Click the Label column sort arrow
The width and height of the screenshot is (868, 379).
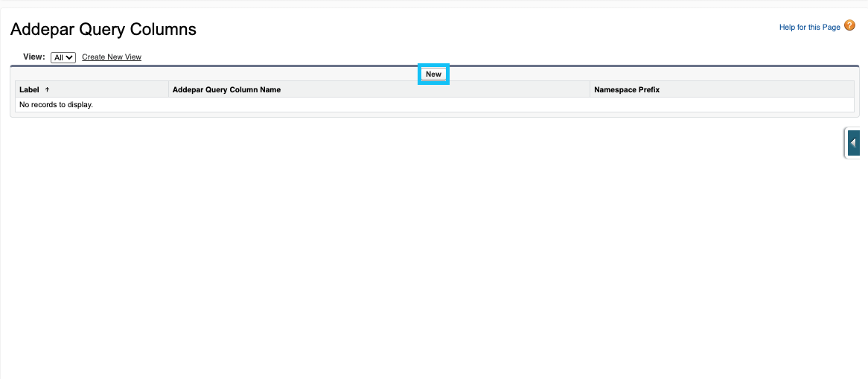point(47,89)
